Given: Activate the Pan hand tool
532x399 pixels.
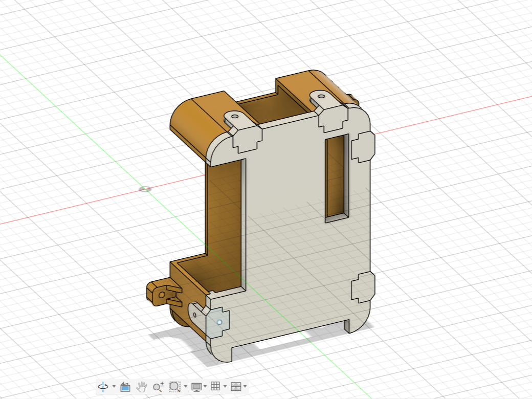Looking at the screenshot, I should coord(142,386).
